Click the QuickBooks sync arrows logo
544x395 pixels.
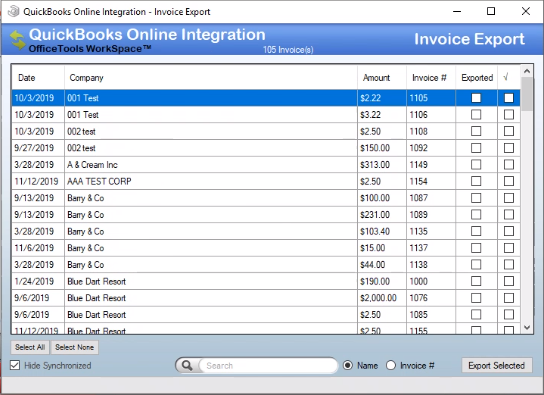[17, 40]
